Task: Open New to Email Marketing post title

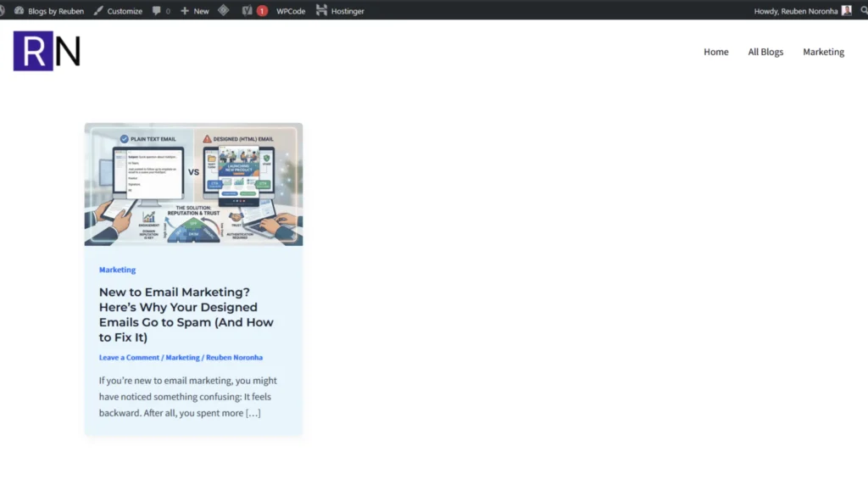Action: 186,315
